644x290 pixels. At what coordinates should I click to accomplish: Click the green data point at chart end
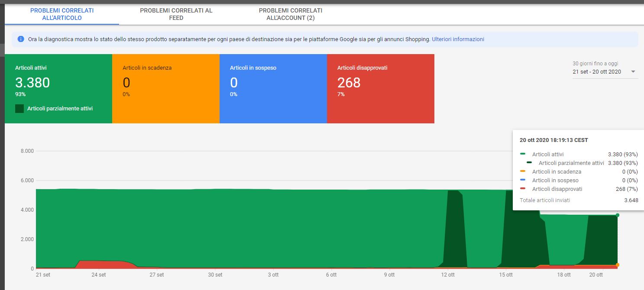coord(617,215)
